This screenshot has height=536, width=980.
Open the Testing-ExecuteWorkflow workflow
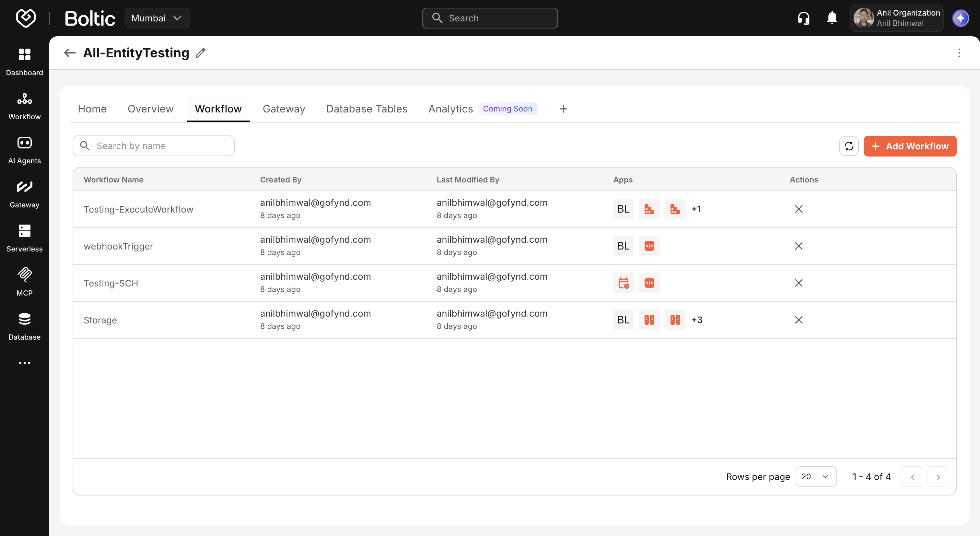point(138,209)
